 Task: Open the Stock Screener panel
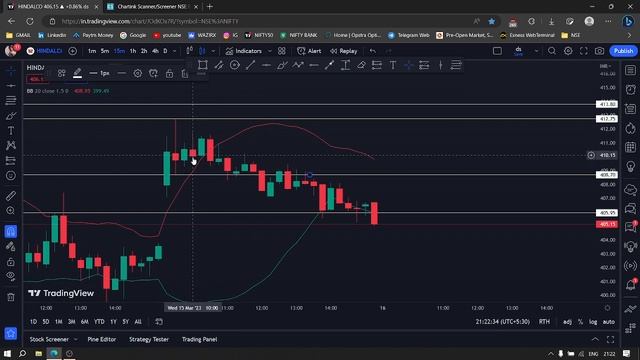click(x=49, y=339)
